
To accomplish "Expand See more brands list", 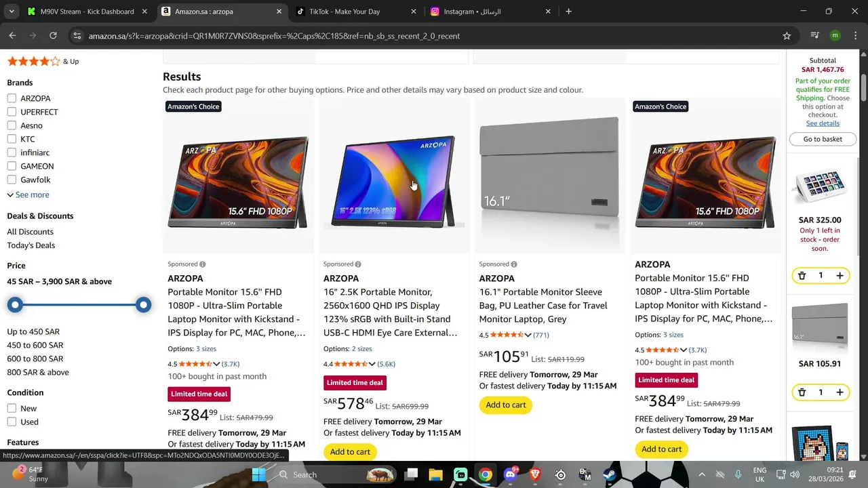I will point(28,195).
